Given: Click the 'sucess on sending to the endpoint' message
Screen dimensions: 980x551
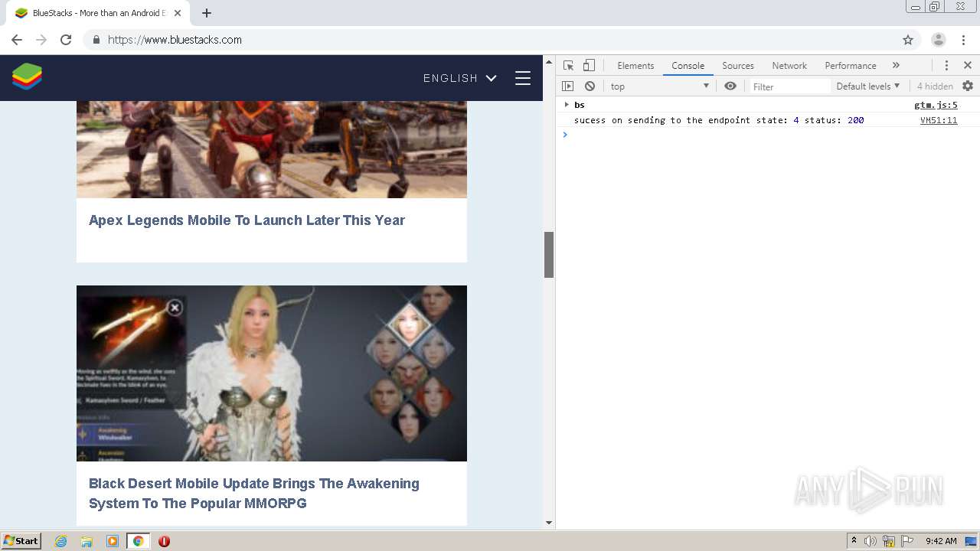Looking at the screenshot, I should point(719,120).
